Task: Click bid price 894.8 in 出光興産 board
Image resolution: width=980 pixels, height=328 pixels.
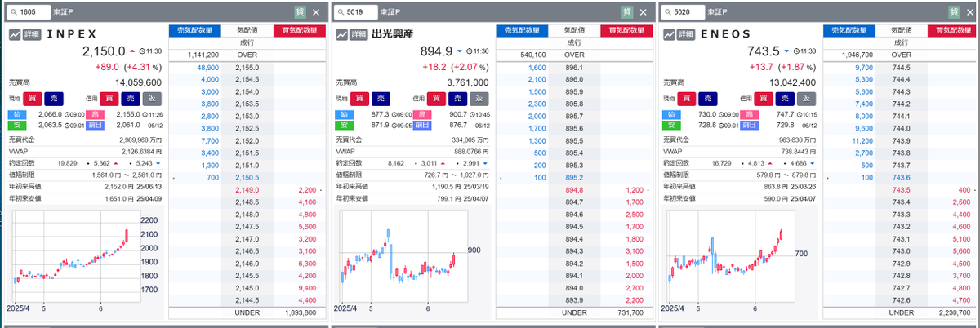Action: pos(573,189)
